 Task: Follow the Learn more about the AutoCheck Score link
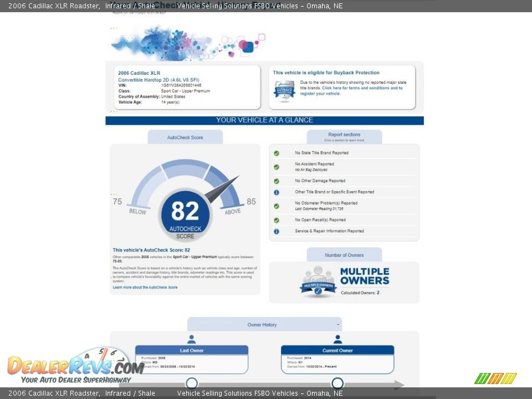pyautogui.click(x=145, y=288)
